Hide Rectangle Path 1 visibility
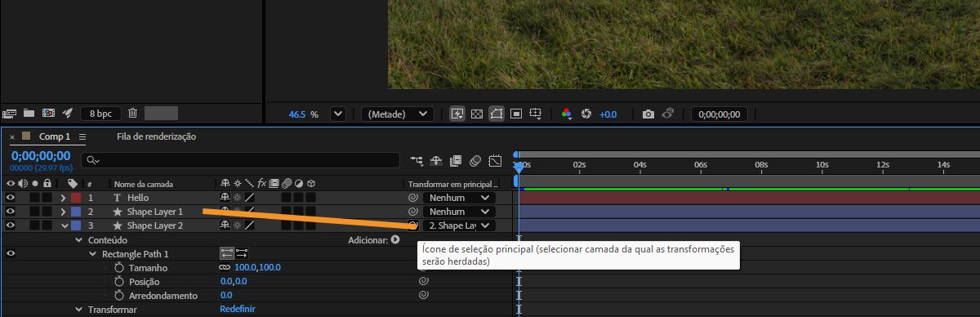The height and width of the screenshot is (317, 980). (x=10, y=254)
